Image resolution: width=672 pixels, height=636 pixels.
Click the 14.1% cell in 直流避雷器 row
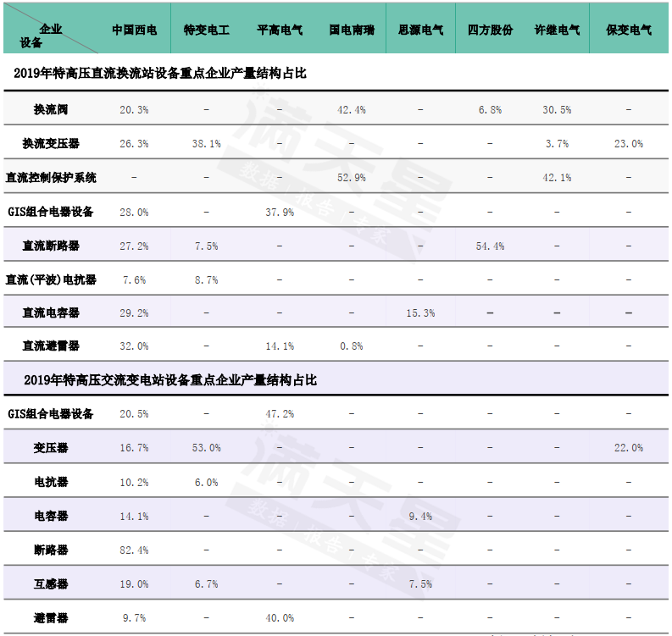coord(280,346)
